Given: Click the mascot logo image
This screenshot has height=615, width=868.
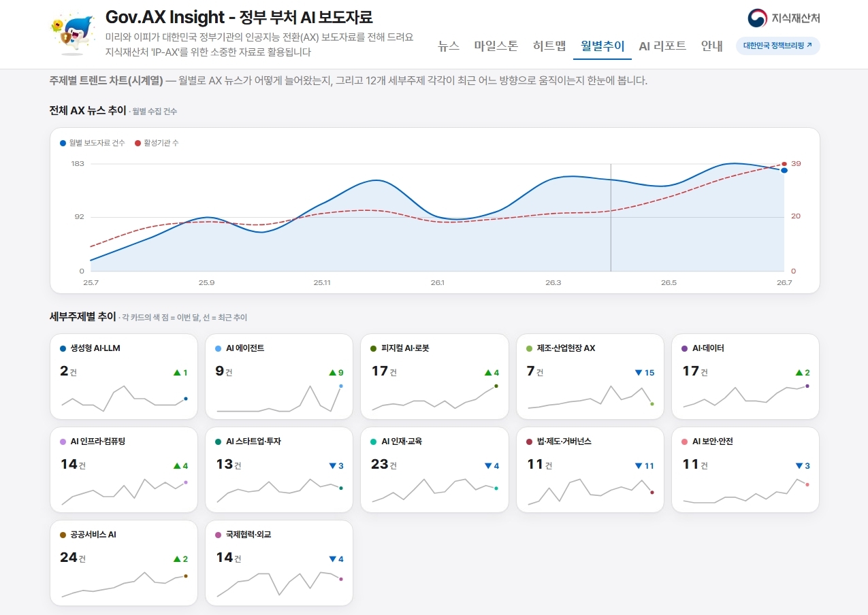Looking at the screenshot, I should pyautogui.click(x=74, y=35).
